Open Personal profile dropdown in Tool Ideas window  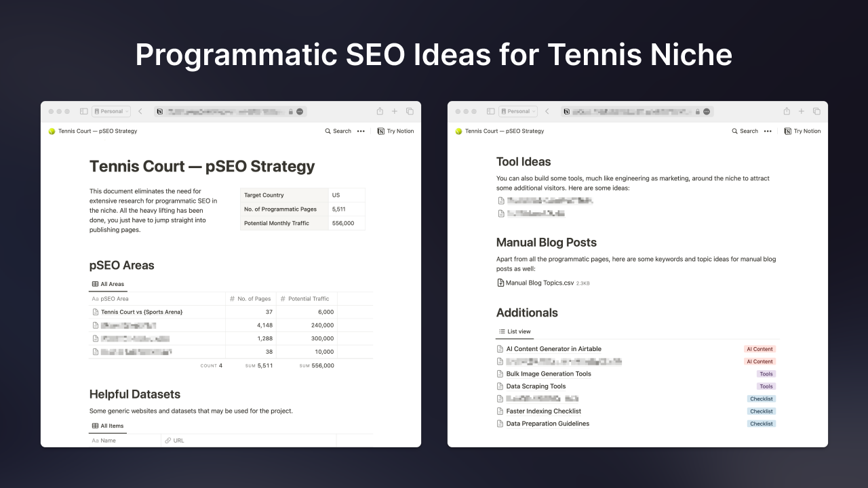(x=518, y=111)
